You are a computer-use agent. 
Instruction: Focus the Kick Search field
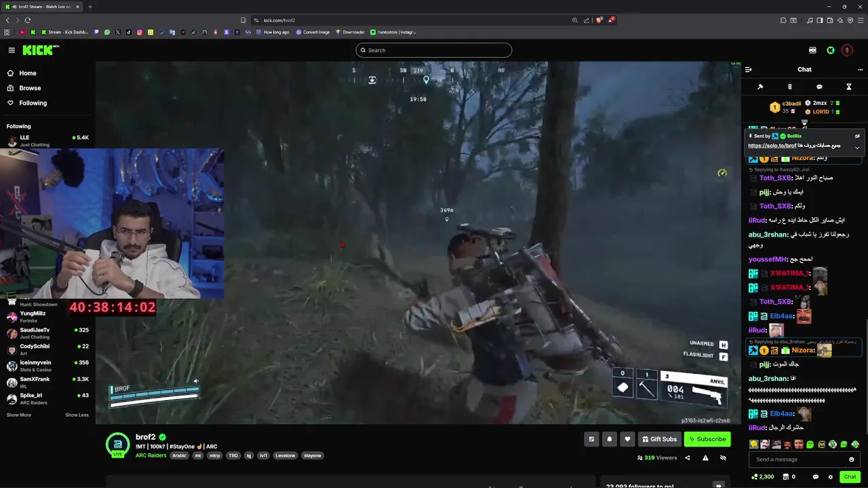coord(434,50)
